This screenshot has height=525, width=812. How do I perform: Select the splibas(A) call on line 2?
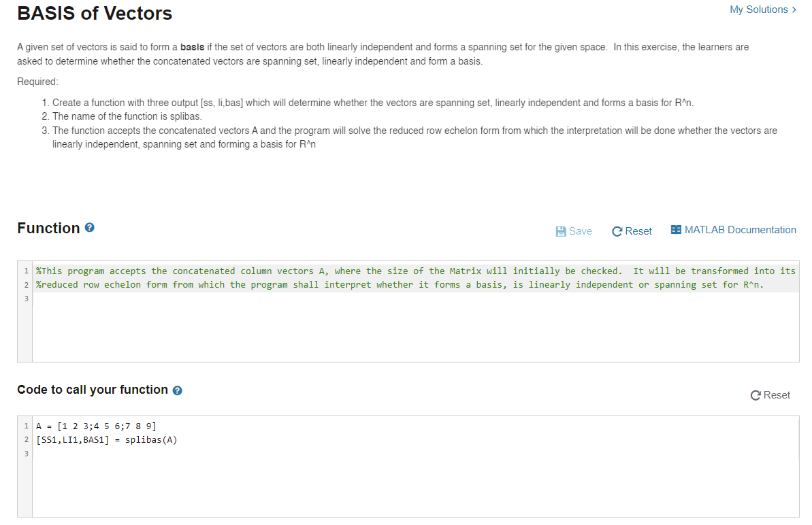pos(152,439)
